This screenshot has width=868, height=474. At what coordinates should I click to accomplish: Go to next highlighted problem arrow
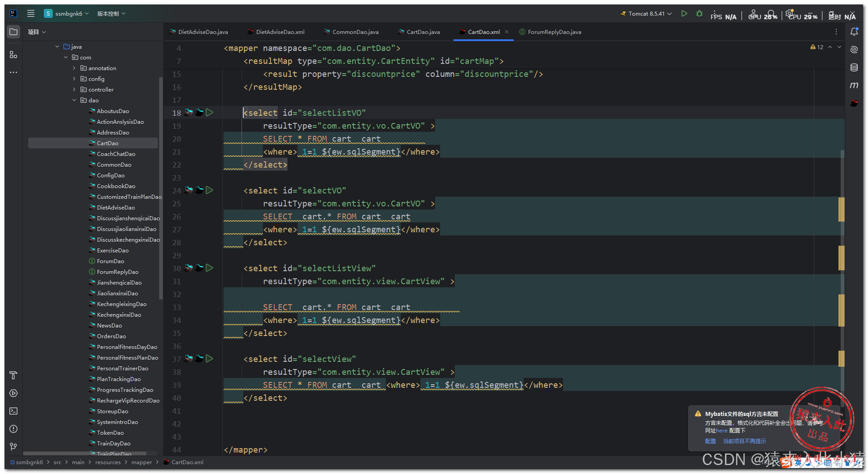point(839,47)
